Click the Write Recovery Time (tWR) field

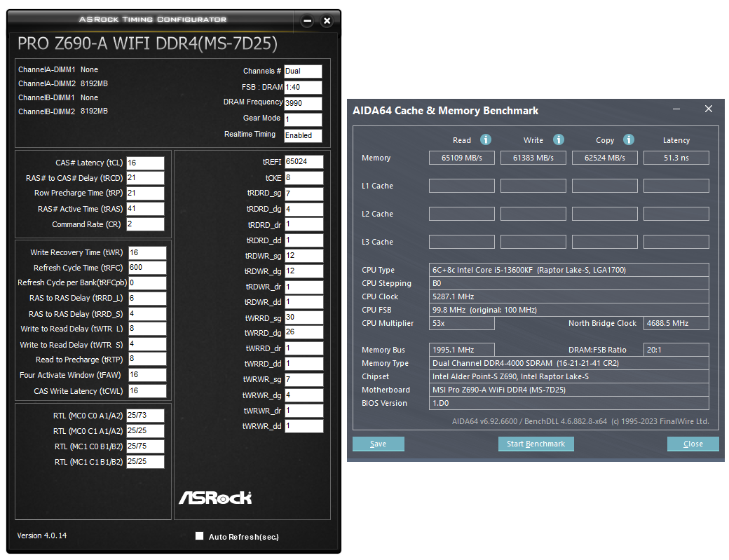(x=147, y=252)
